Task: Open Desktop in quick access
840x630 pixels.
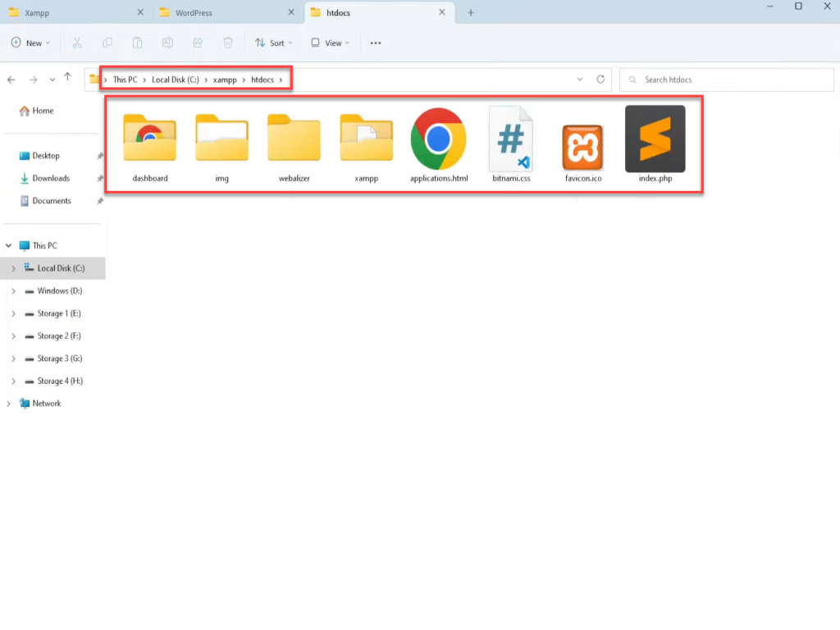Action: click(39, 156)
